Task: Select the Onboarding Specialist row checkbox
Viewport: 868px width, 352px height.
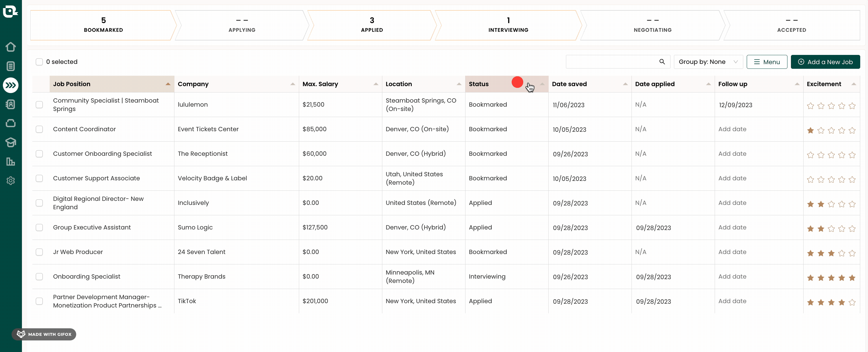Action: (x=40, y=277)
